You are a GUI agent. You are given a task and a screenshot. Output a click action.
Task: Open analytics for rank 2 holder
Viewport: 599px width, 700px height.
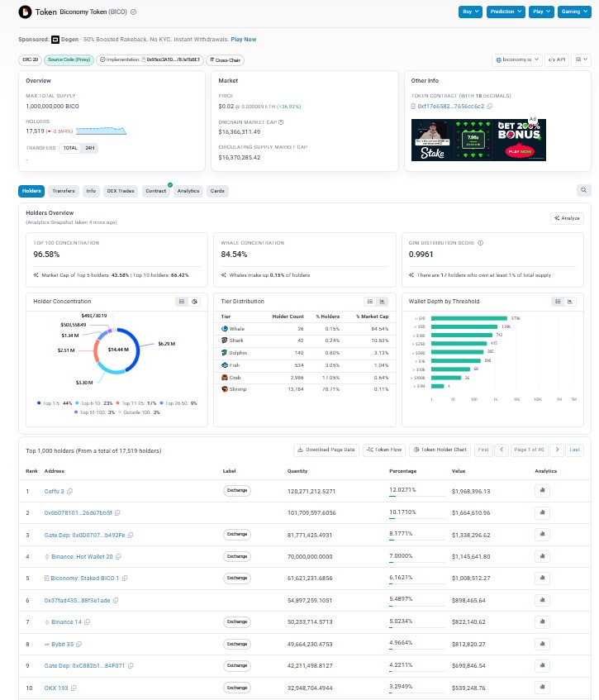coord(542,512)
